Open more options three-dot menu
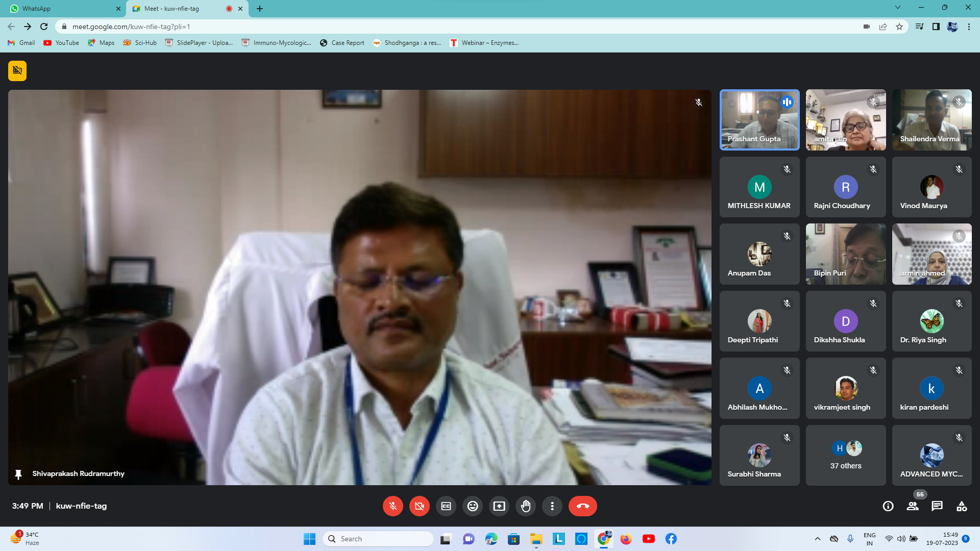Viewport: 980px width, 551px height. 552,506
